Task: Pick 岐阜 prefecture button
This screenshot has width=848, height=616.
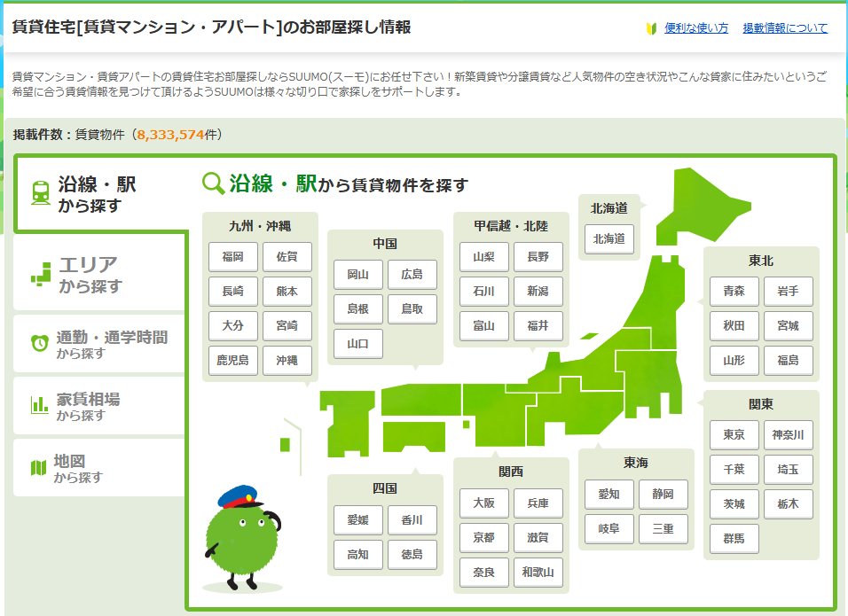Action: pos(609,529)
